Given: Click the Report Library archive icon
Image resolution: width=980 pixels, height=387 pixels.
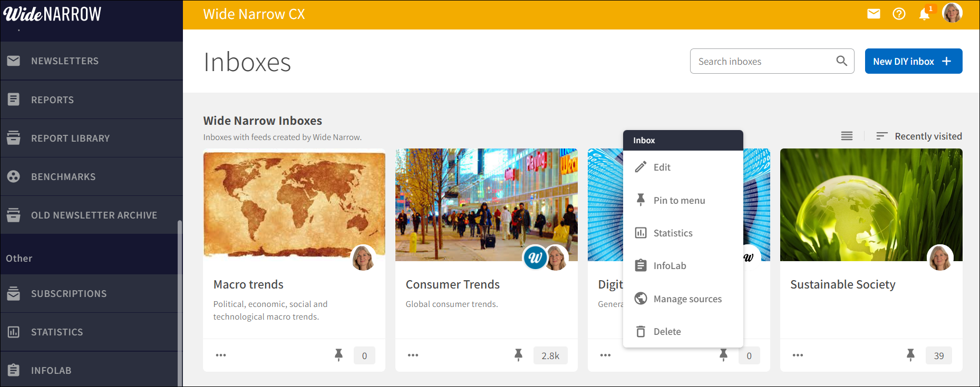Looking at the screenshot, I should 14,138.
